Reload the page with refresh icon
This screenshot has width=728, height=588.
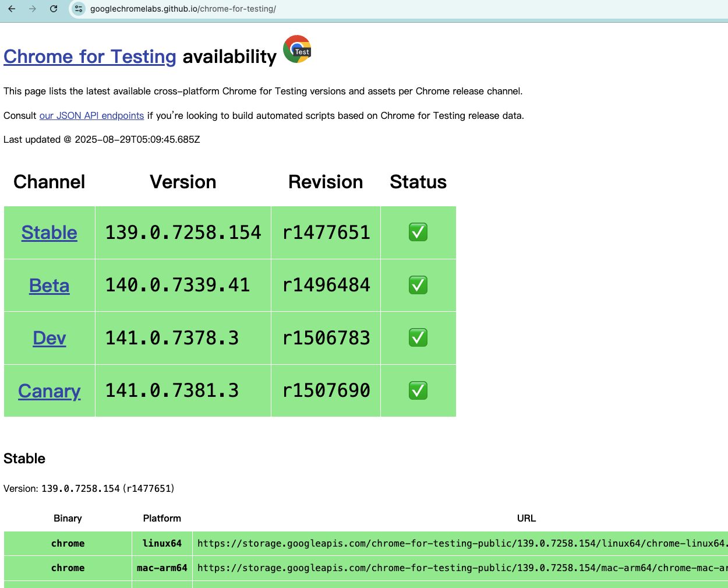click(54, 9)
